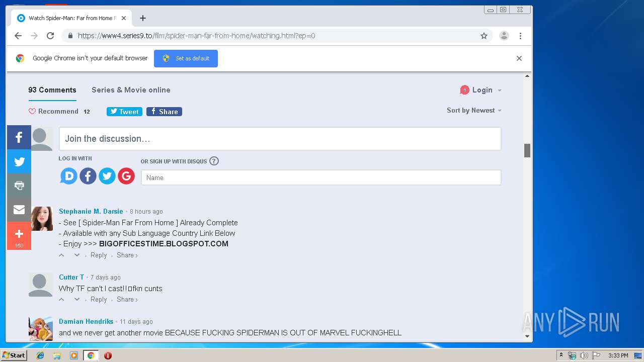Viewport: 644px width, 362px height.
Task: Show hidden system tray icons
Action: [x=561, y=355]
